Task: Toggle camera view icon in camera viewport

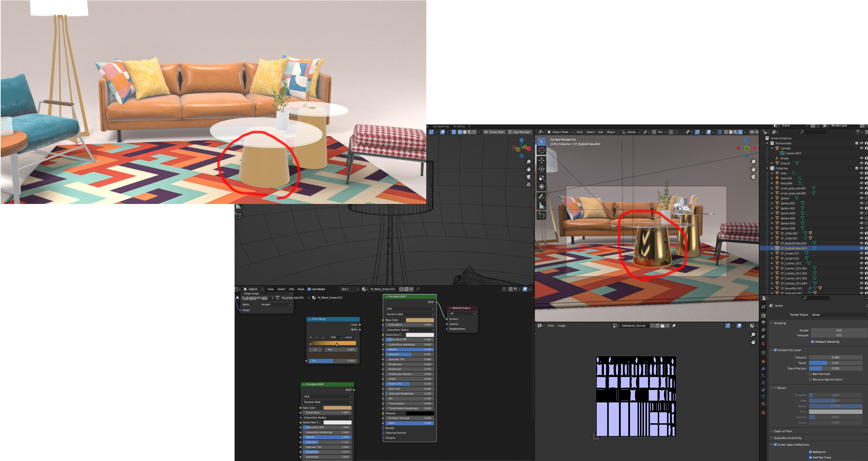Action: pyautogui.click(x=753, y=177)
